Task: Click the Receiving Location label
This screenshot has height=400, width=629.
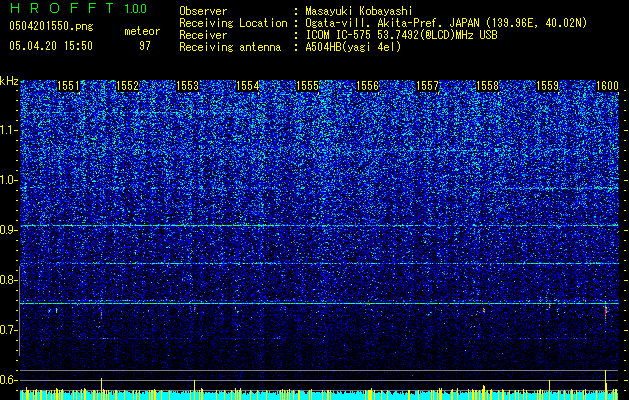Action: click(x=233, y=23)
